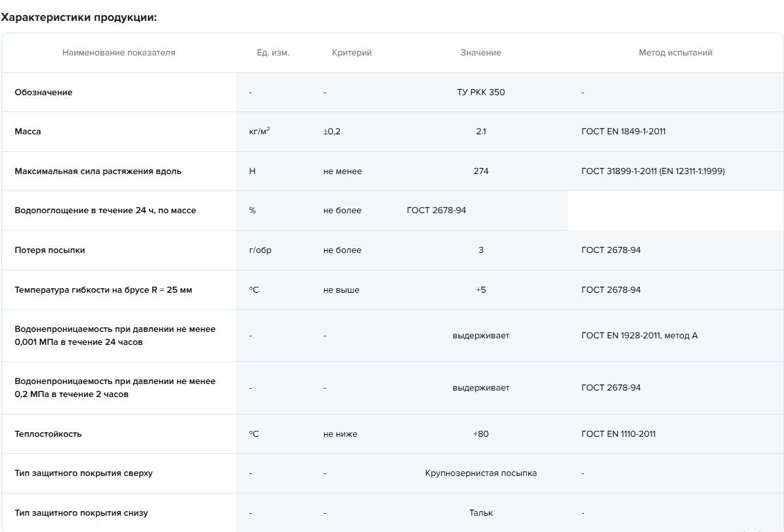Click the 'Критерий' column header

point(352,53)
